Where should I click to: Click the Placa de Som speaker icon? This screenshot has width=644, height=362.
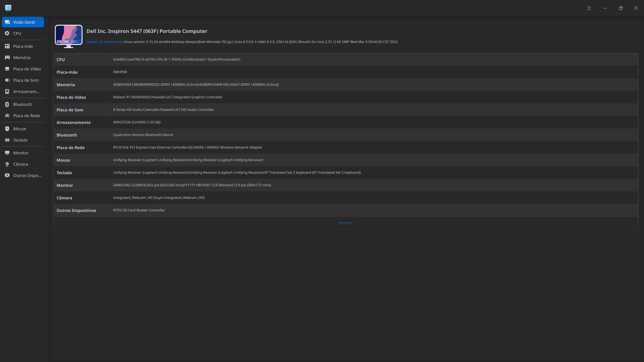coord(7,80)
